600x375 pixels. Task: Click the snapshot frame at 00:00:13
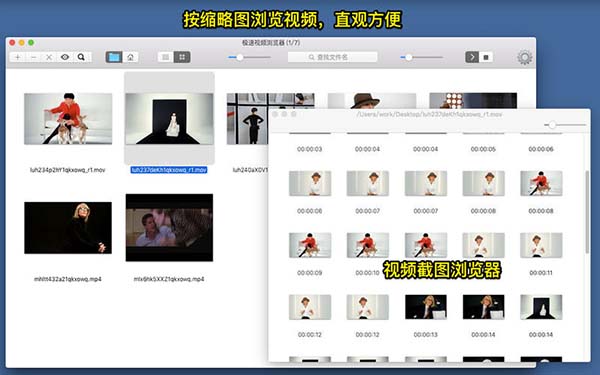click(x=426, y=307)
